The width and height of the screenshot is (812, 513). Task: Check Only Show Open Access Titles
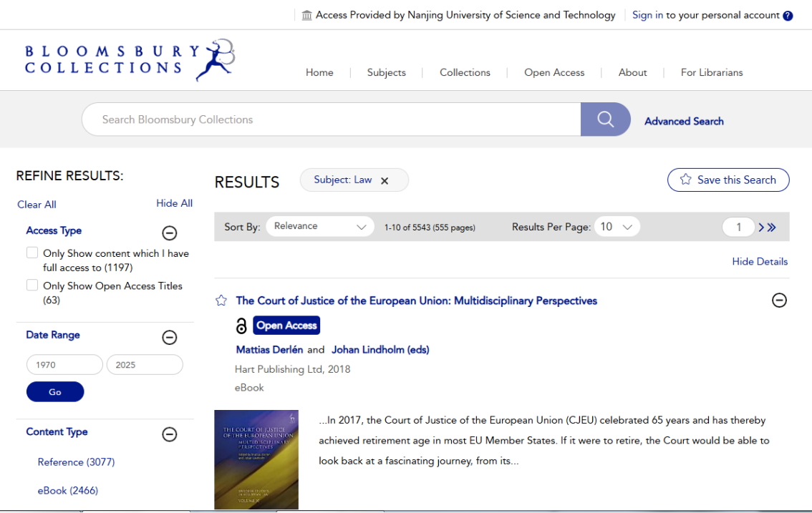(x=32, y=285)
